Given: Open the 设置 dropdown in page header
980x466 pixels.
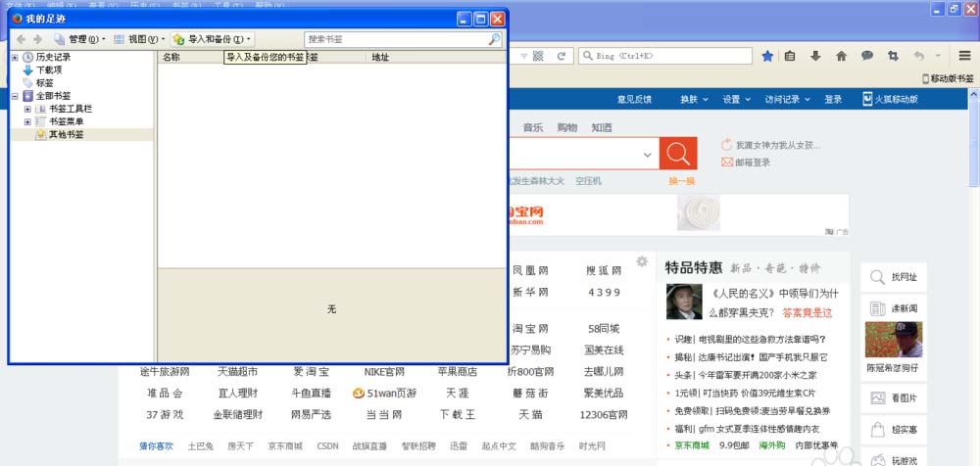Looking at the screenshot, I should click(736, 99).
